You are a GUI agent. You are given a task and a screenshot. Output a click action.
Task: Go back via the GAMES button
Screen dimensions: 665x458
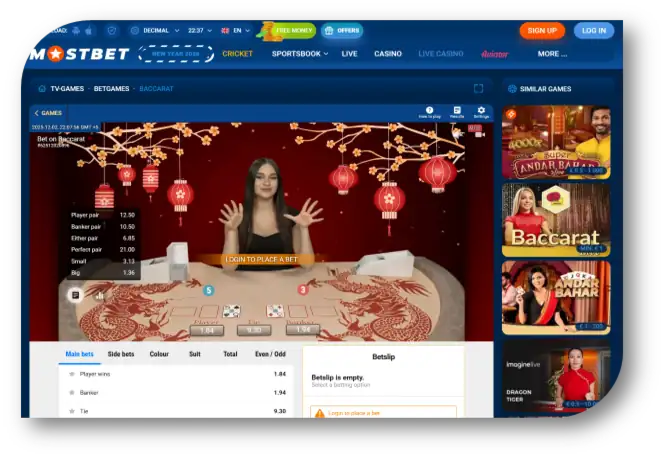click(48, 113)
